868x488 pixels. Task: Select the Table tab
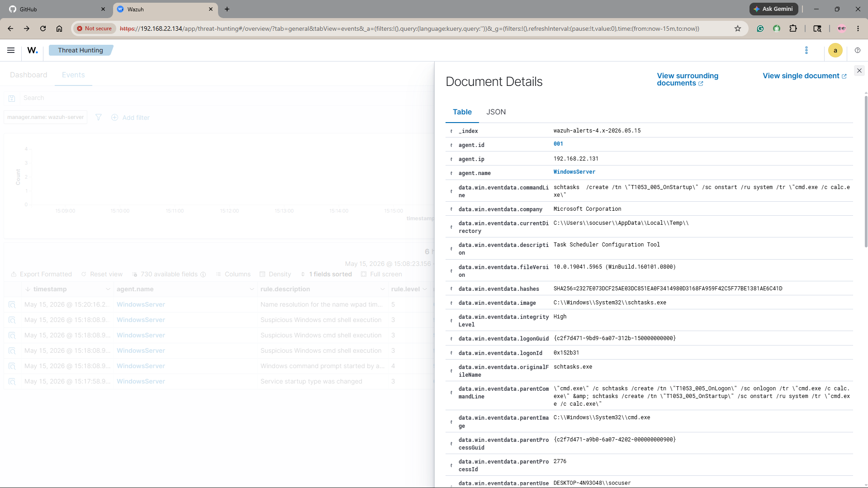[x=462, y=112]
